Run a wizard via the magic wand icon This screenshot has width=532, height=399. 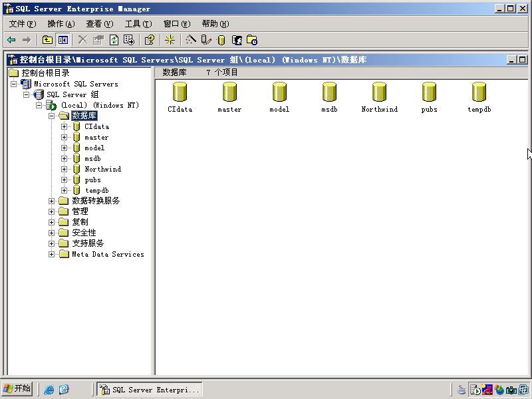coord(191,40)
